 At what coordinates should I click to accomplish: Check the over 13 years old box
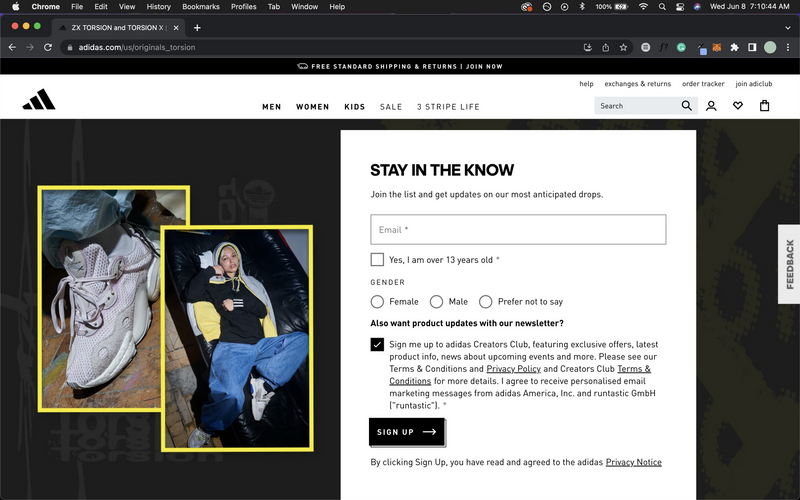[x=377, y=259]
